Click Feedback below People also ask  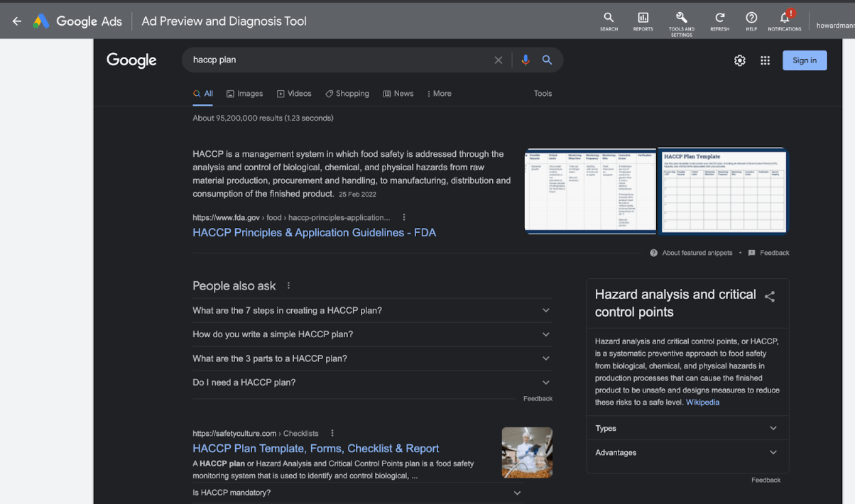pos(538,399)
